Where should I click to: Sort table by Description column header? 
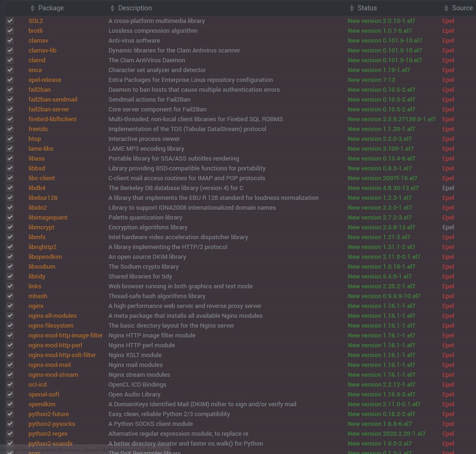pyautogui.click(x=135, y=8)
